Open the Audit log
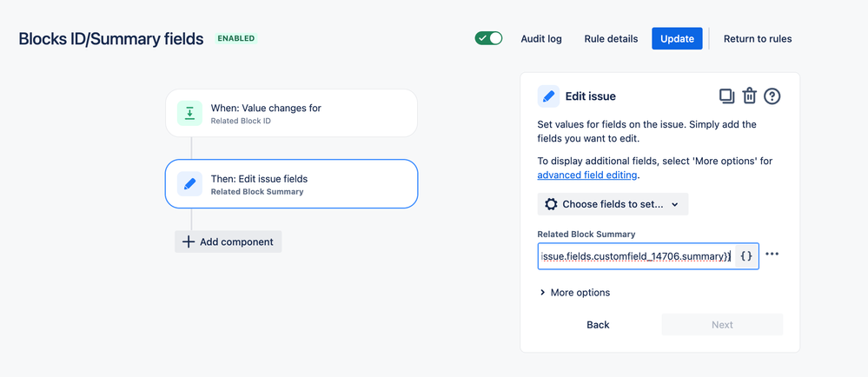This screenshot has width=868, height=377. pos(540,39)
